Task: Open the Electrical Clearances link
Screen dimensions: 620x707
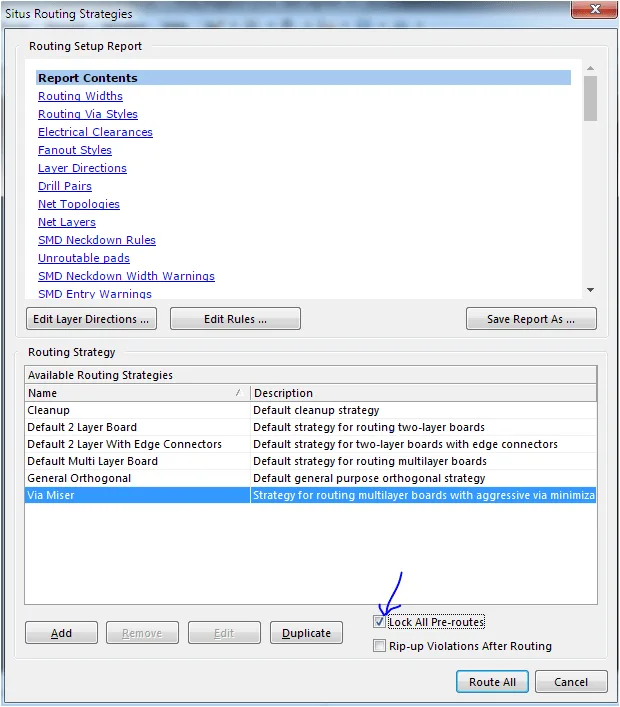Action: point(95,132)
